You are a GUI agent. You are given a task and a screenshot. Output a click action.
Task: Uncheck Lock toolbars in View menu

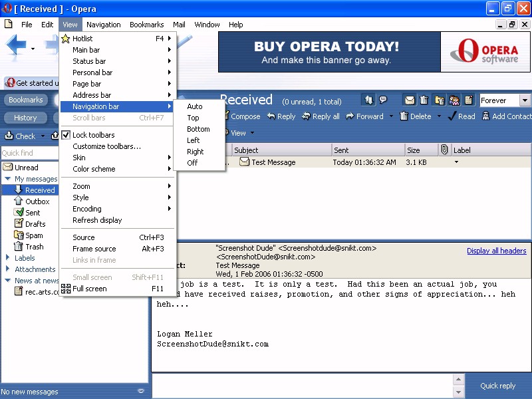(x=93, y=135)
